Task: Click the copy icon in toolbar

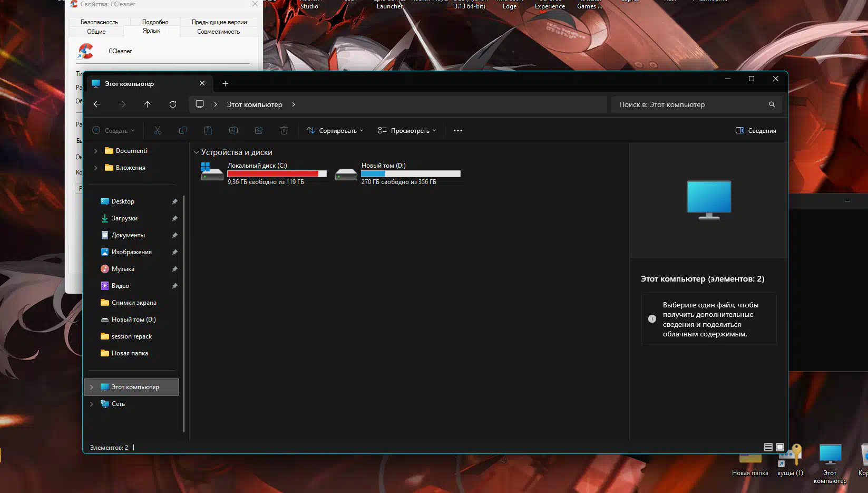Action: pyautogui.click(x=183, y=130)
